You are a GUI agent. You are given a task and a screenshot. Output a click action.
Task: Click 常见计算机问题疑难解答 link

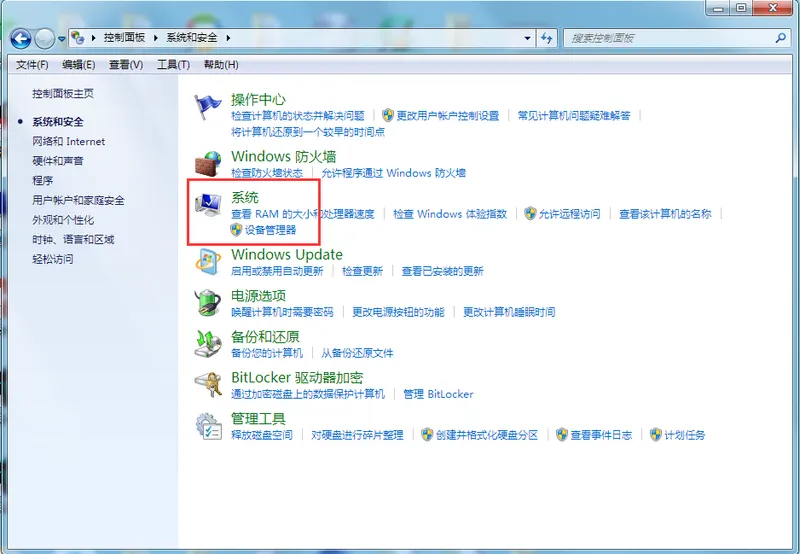574,116
